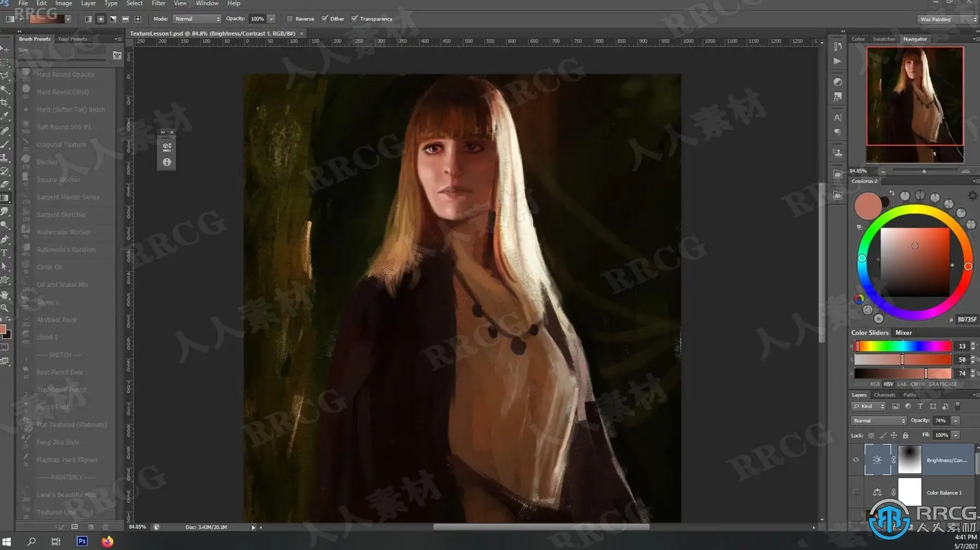Toggle the layer filter on/off switch

click(x=958, y=406)
